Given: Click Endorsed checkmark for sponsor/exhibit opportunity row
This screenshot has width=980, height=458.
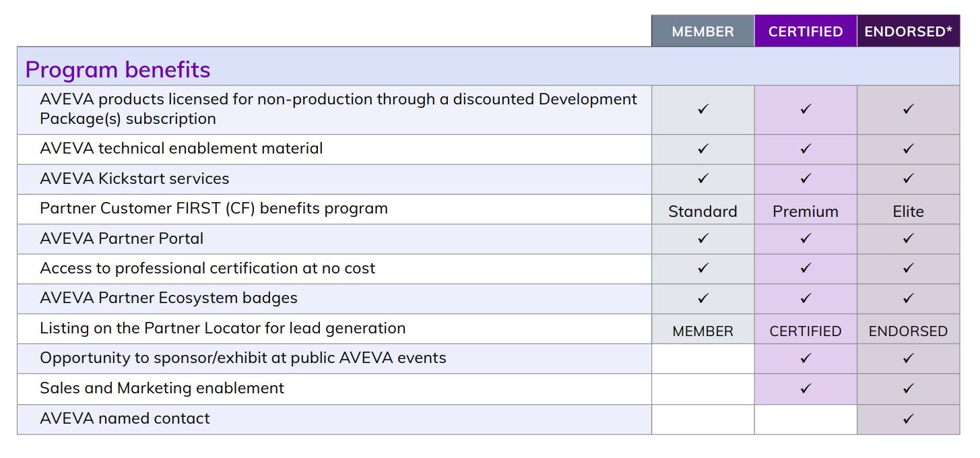Looking at the screenshot, I should point(908,358).
